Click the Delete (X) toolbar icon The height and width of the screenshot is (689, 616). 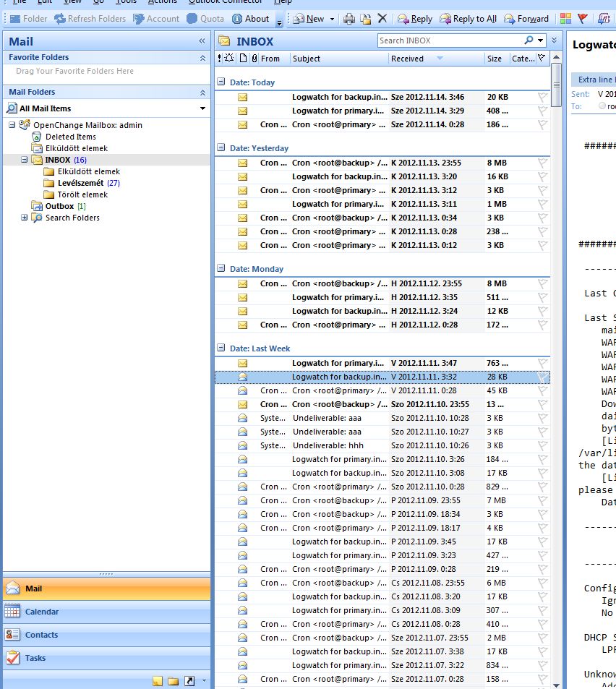pyautogui.click(x=382, y=19)
